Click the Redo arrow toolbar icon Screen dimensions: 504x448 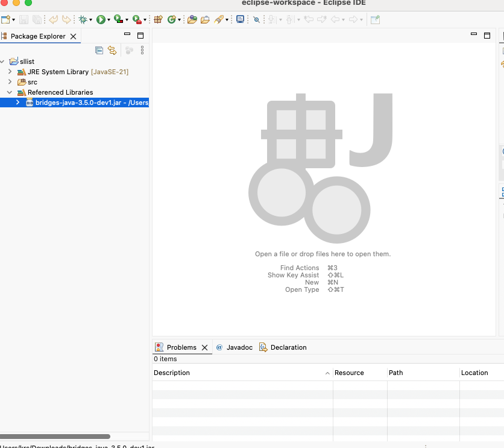66,20
